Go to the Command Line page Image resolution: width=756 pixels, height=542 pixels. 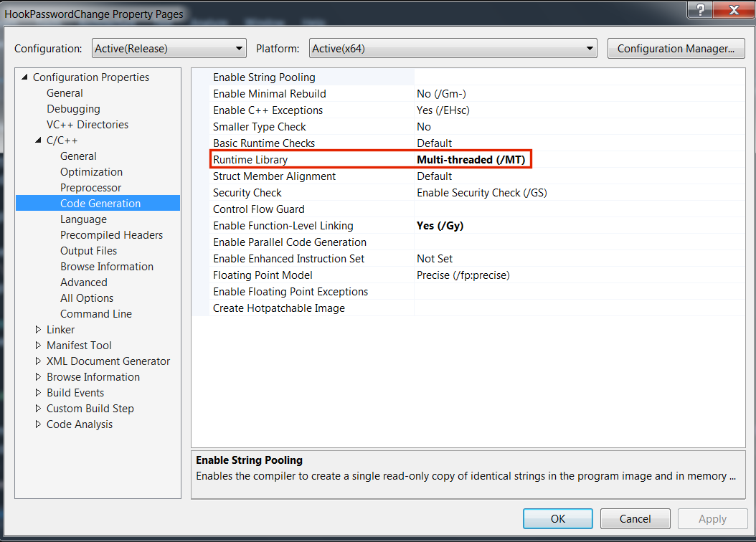point(95,314)
